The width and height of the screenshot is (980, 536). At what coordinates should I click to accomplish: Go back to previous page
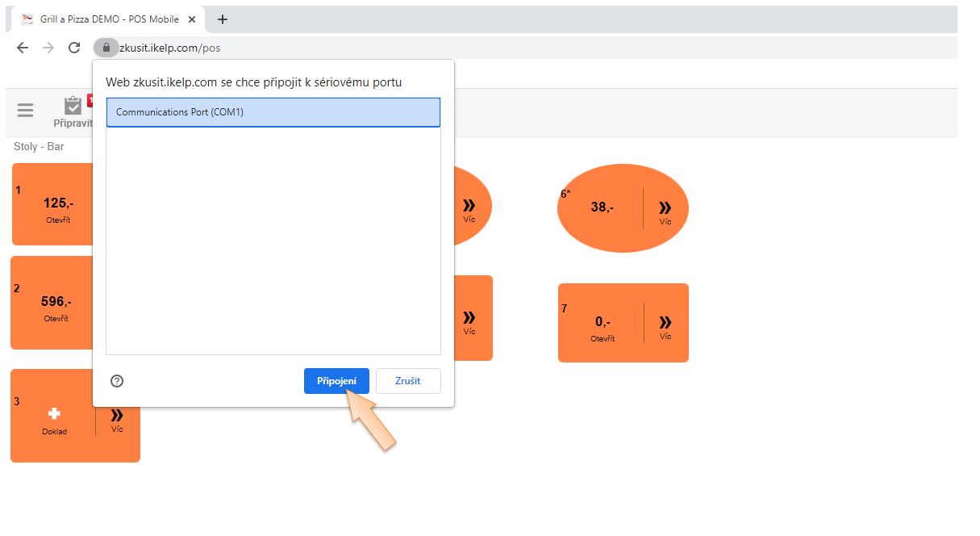[23, 48]
